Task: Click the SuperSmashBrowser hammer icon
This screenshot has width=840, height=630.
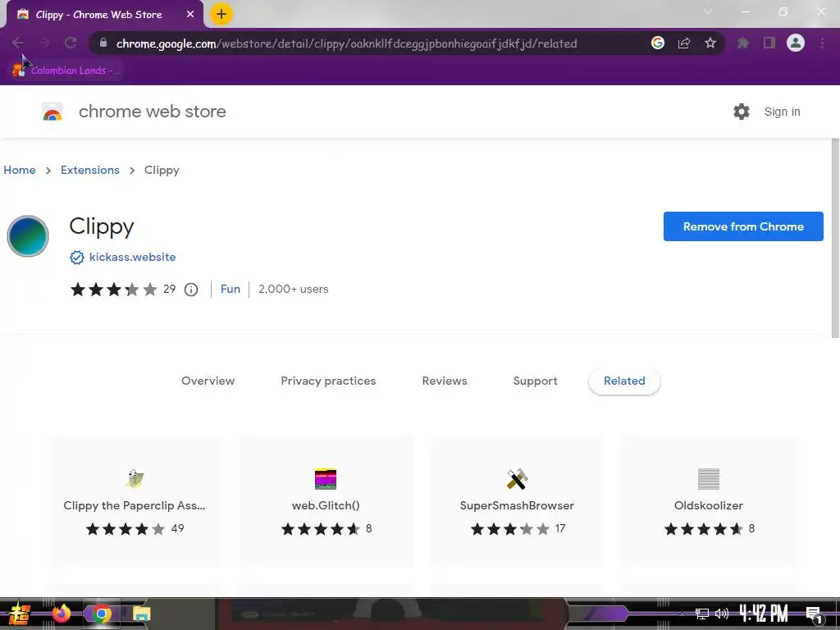Action: click(517, 479)
